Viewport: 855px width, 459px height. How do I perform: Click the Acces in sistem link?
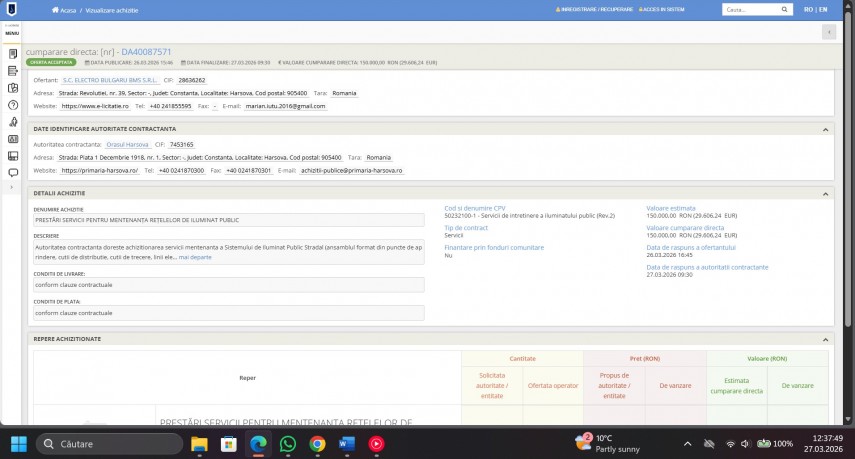(682, 9)
